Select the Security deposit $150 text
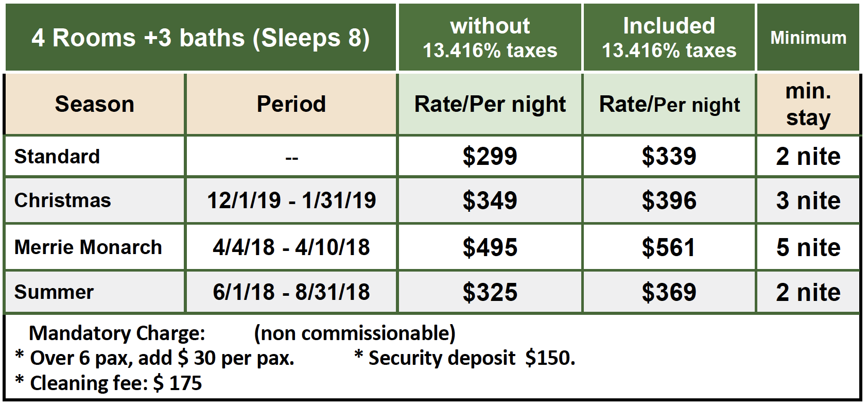Viewport: 868px width, 404px height. pyautogui.click(x=465, y=358)
